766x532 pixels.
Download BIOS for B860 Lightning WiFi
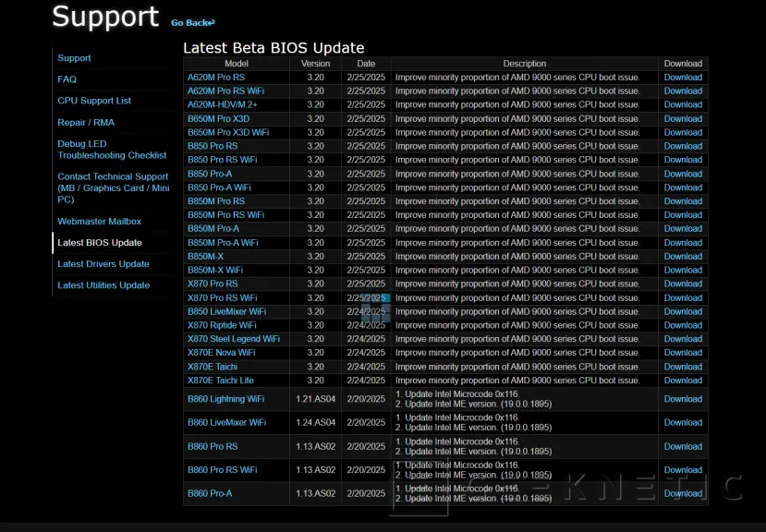683,399
